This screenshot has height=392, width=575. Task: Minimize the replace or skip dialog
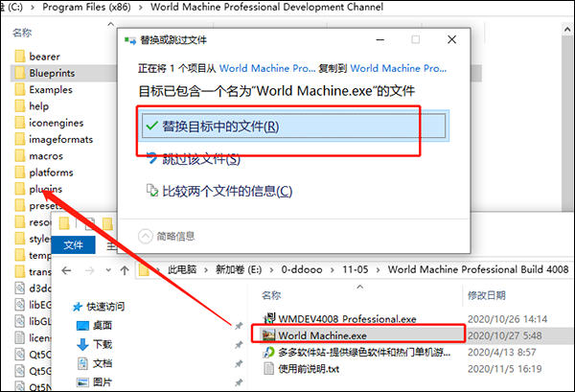click(x=380, y=39)
